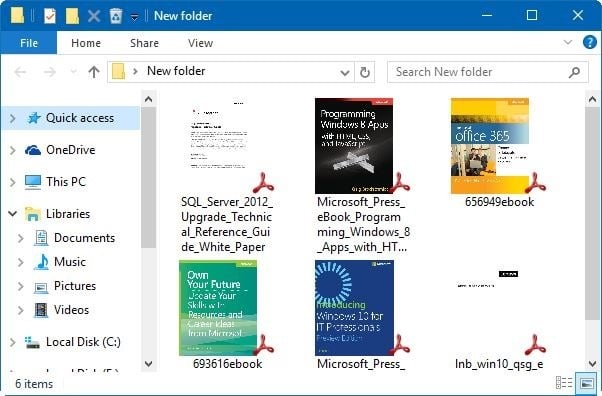Screen dimensions: 602x396
Task: Click the Search New folder box
Action: [x=488, y=72]
